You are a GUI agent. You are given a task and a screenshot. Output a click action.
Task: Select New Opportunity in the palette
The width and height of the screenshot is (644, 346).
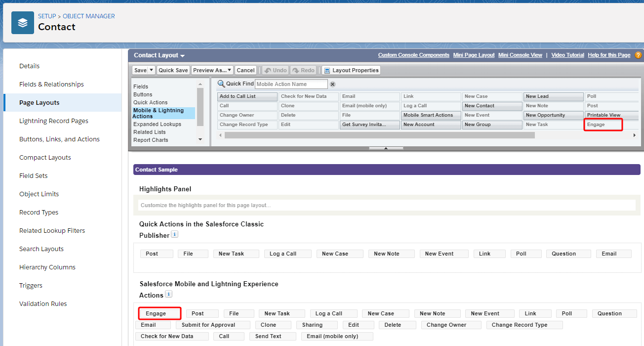pos(554,115)
